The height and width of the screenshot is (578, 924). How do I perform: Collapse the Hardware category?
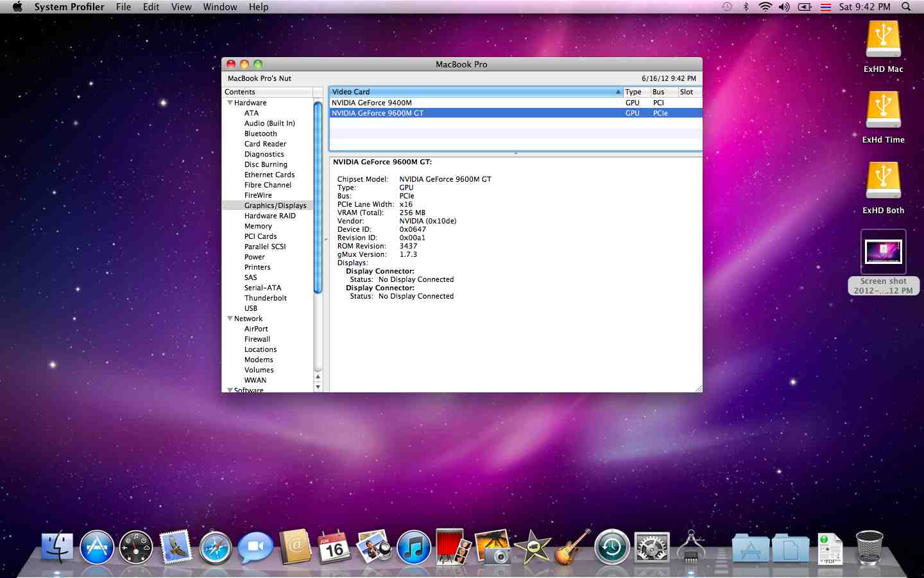pyautogui.click(x=230, y=103)
